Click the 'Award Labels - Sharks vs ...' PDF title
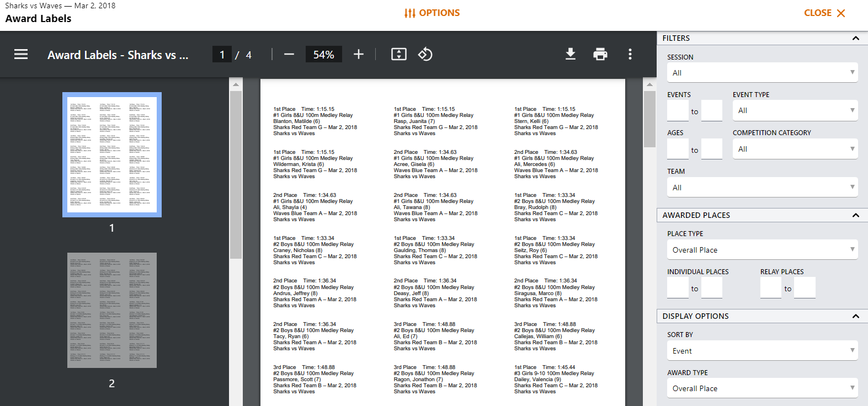 coord(118,55)
